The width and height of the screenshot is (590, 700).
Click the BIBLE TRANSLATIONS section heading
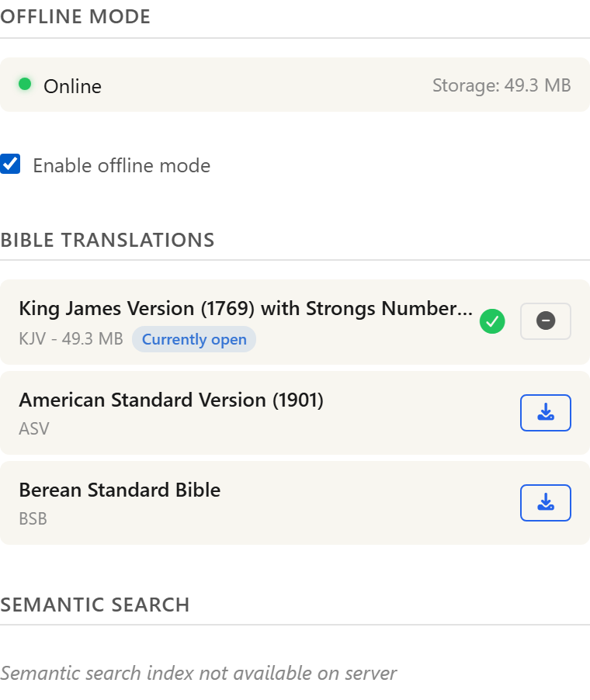point(107,240)
